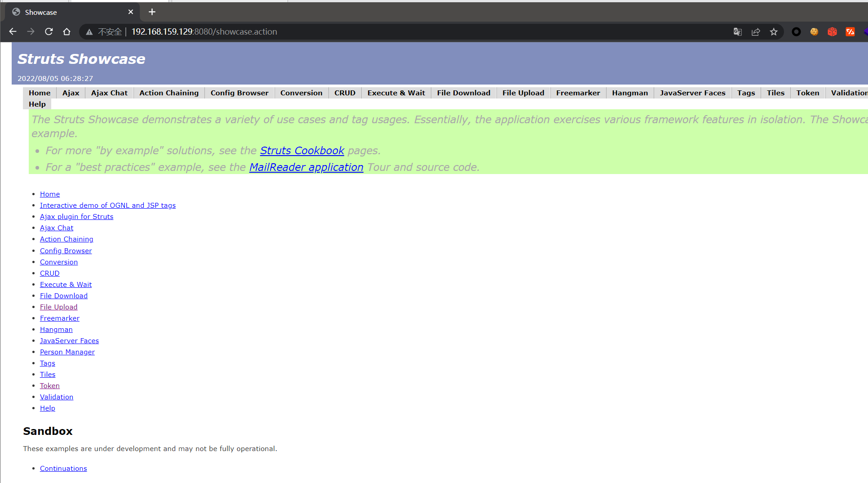Open the Person Manager link

[x=67, y=352]
